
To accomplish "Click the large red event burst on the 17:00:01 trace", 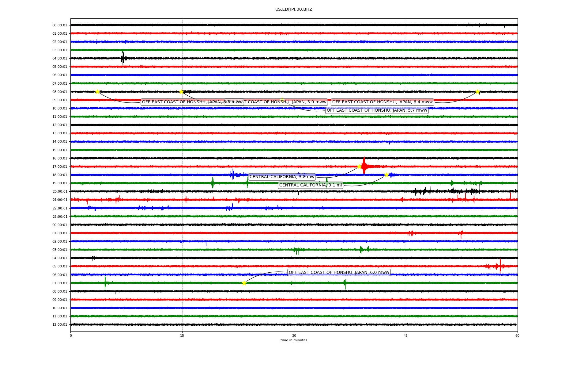I will coord(364,166).
